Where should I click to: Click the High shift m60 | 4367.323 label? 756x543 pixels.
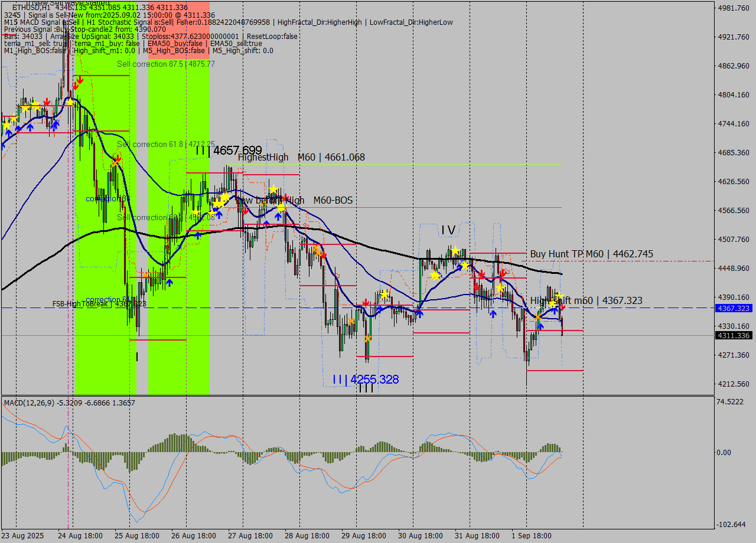pyautogui.click(x=586, y=300)
